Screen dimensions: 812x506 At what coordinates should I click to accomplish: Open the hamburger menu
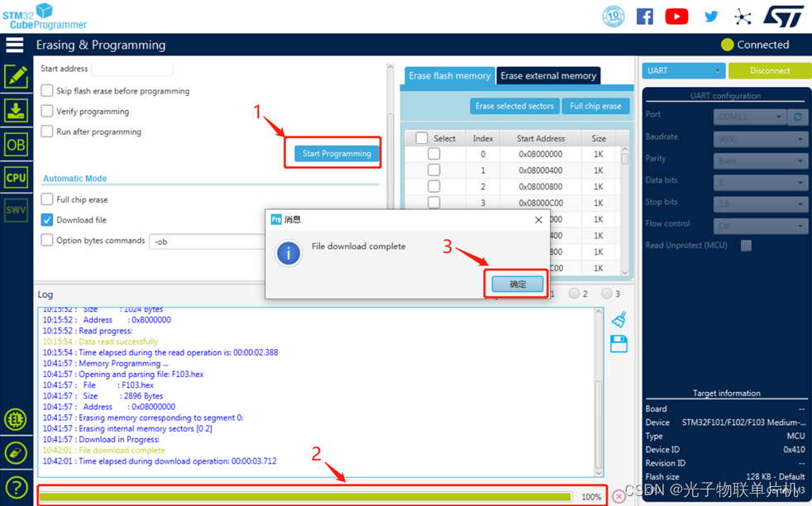(15, 45)
